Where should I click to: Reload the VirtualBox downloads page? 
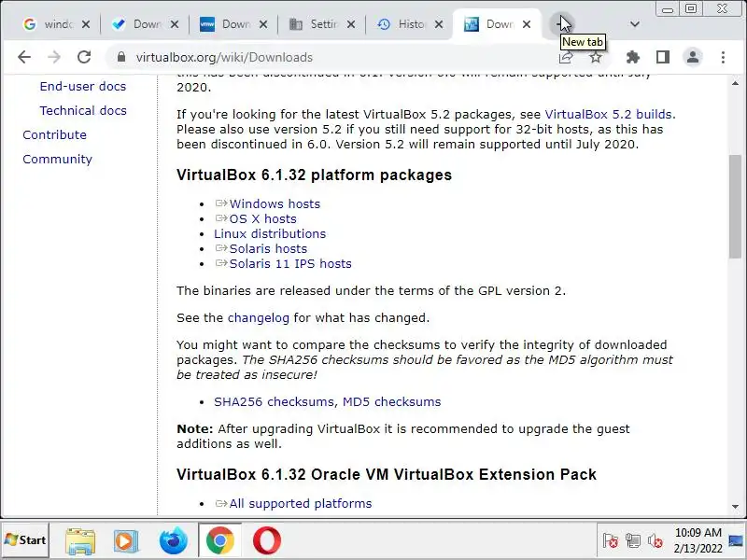(84, 57)
